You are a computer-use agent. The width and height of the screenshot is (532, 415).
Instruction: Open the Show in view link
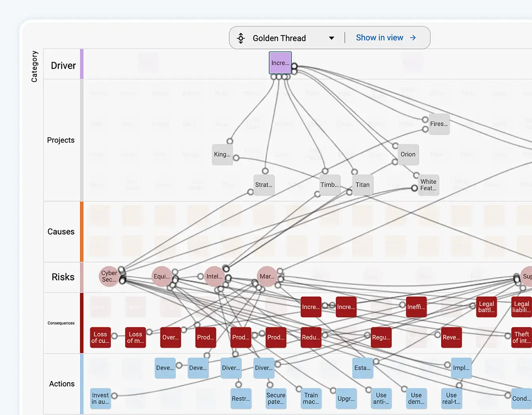380,37
